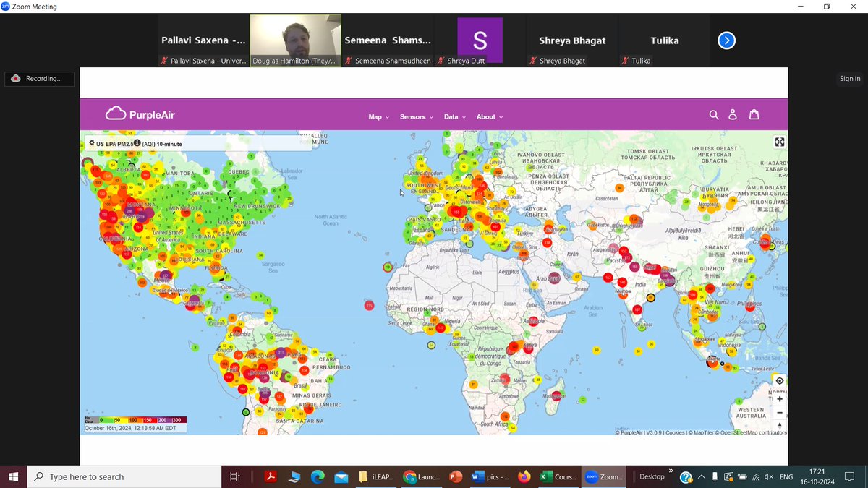Screen dimensions: 868x488
Task: Open the Adobe Acrobat taskbar icon
Action: coord(270,476)
